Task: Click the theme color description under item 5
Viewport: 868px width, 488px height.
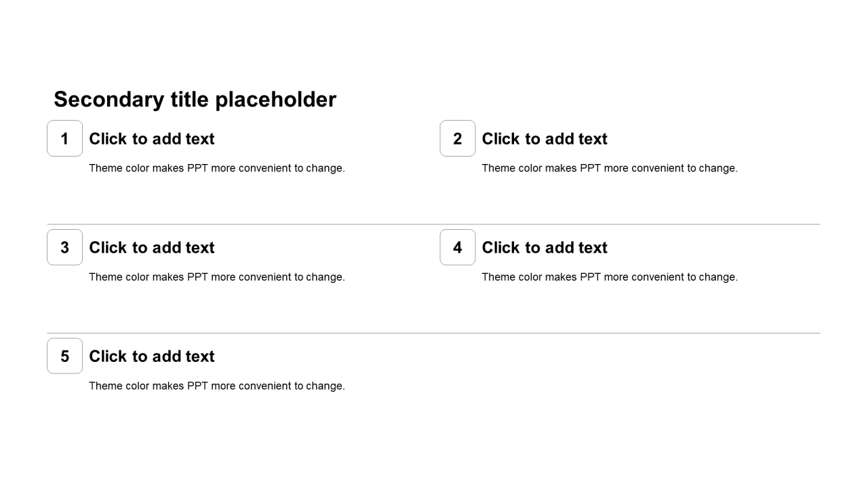Action: 217,386
